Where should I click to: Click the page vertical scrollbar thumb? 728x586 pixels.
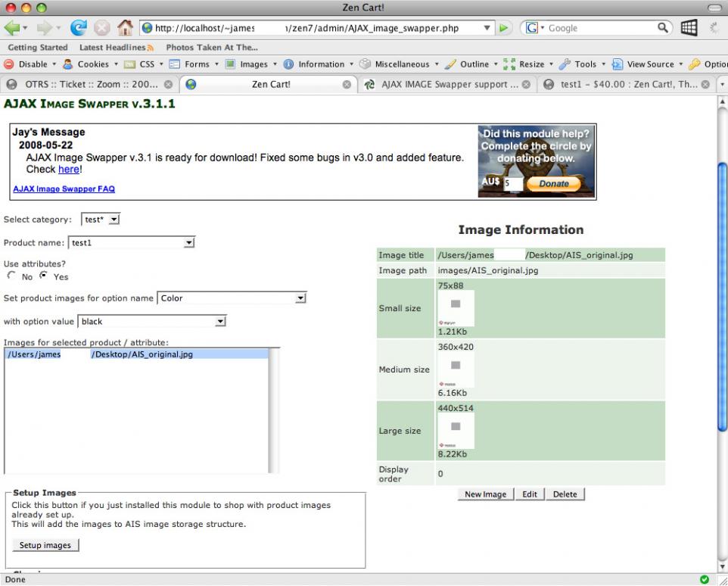(x=723, y=298)
